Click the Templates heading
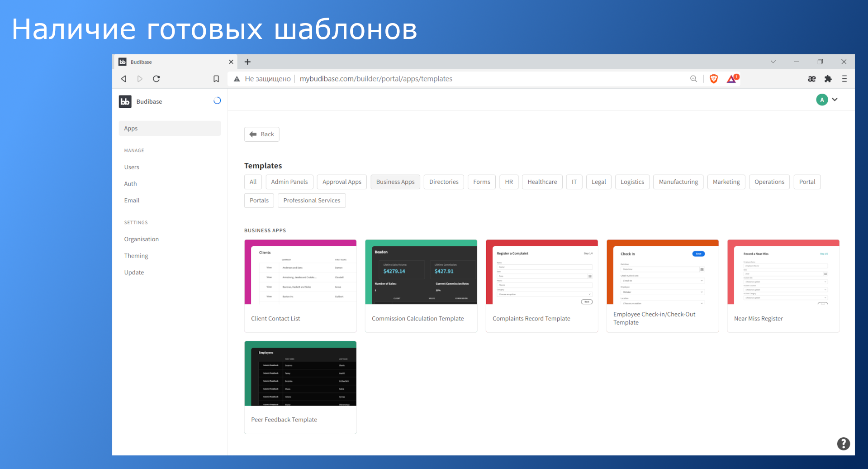This screenshot has width=868, height=469. (263, 166)
